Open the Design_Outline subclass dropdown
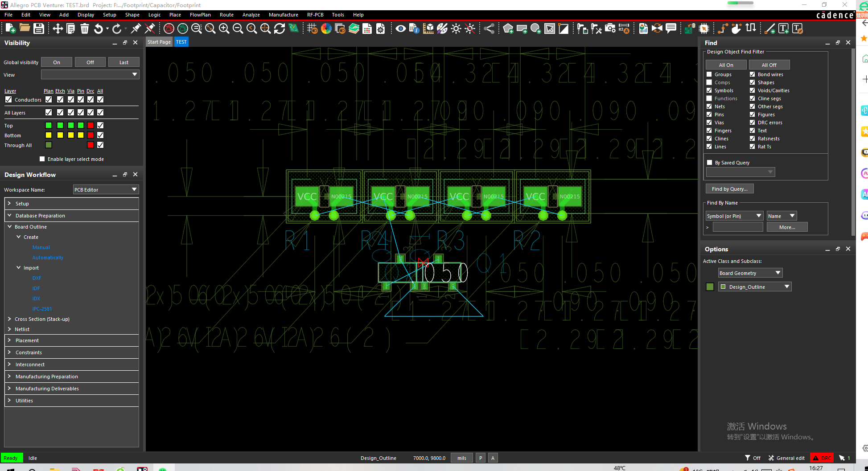868x471 pixels. (787, 287)
